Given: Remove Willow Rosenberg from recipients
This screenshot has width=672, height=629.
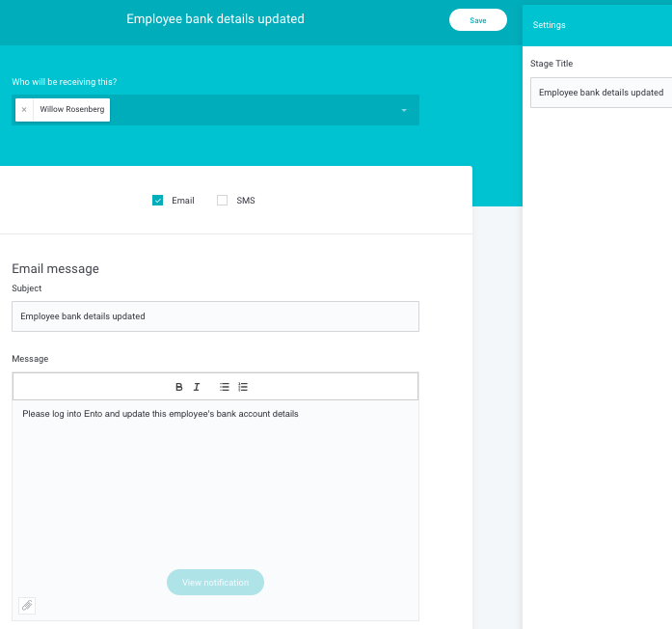Looking at the screenshot, I should (24, 110).
